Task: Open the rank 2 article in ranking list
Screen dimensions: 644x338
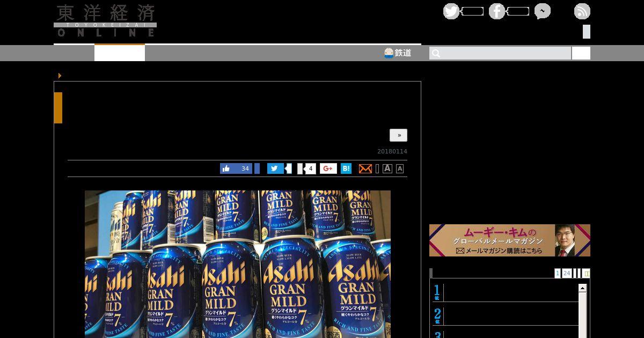Action: (505, 315)
